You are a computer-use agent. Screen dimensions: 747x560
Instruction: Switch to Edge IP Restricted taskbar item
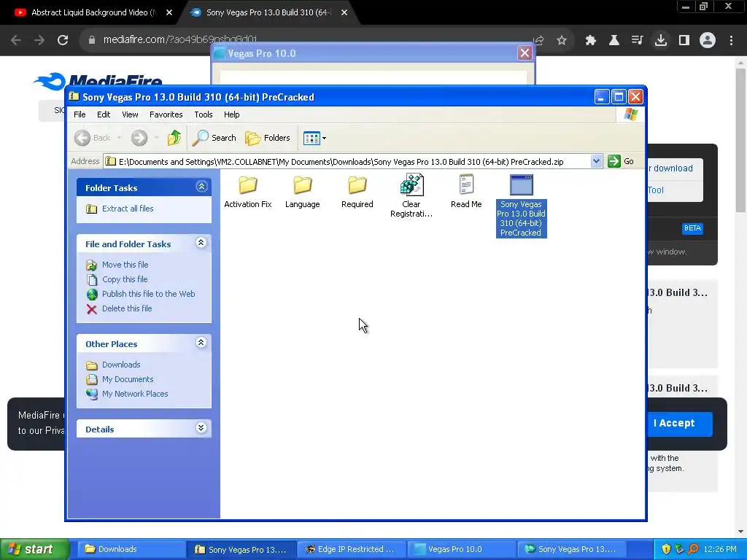352,549
